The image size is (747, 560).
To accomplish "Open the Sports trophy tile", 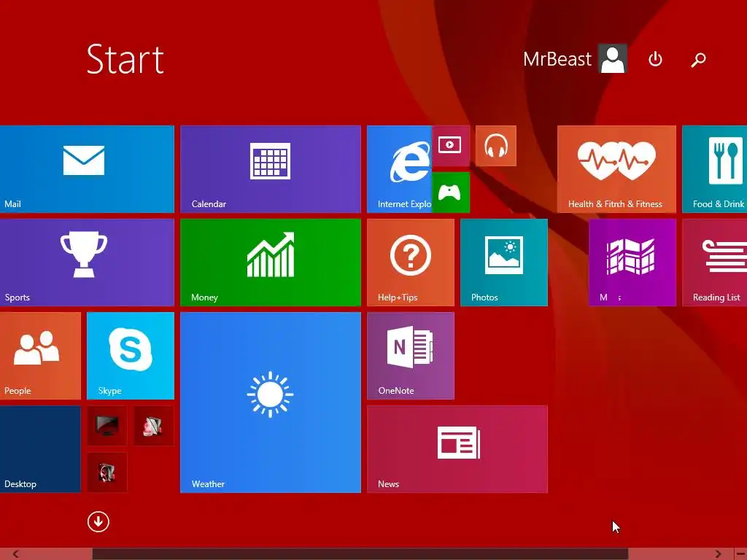I will (x=87, y=262).
